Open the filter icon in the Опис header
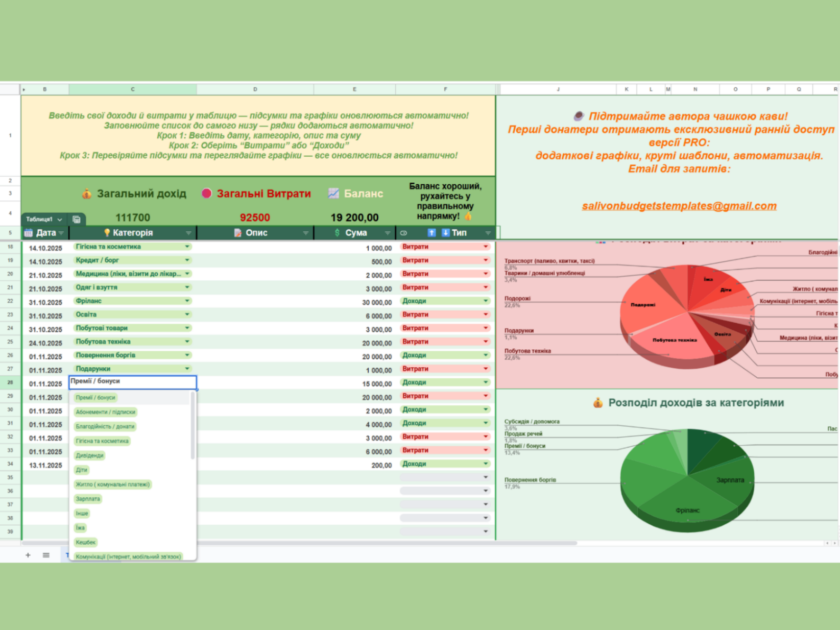This screenshot has width=840, height=630. tap(305, 233)
